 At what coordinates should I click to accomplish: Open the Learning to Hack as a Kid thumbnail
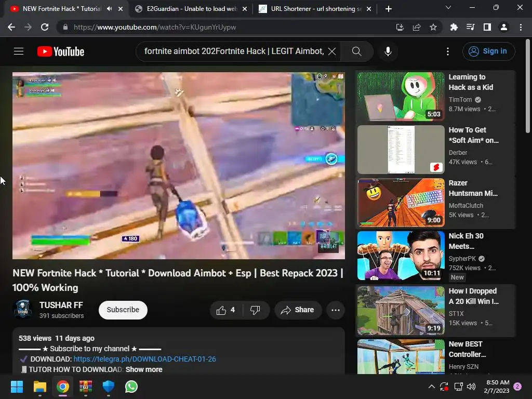point(401,96)
